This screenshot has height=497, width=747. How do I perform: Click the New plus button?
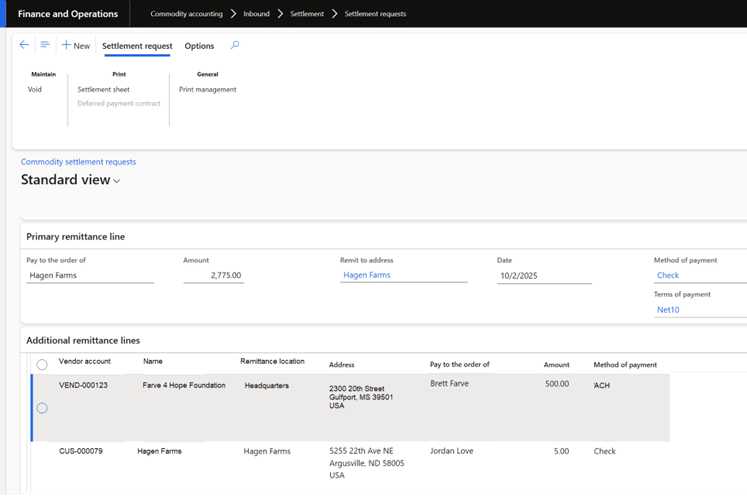(x=76, y=46)
